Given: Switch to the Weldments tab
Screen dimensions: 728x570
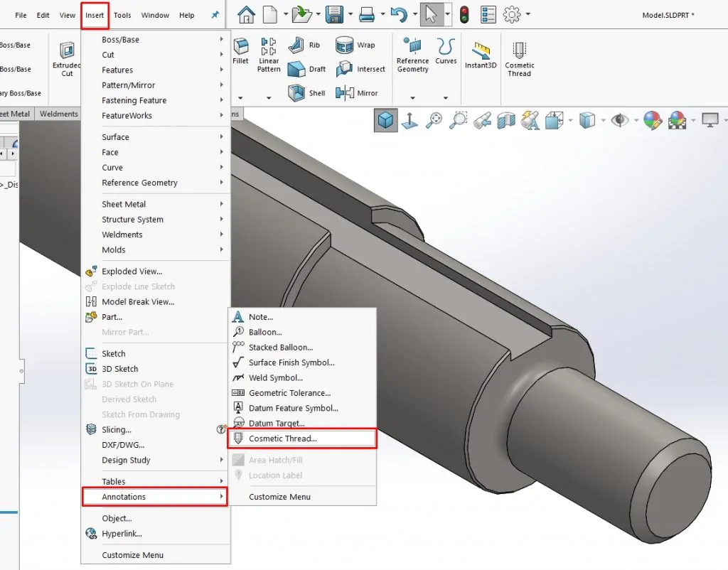Looking at the screenshot, I should (59, 114).
